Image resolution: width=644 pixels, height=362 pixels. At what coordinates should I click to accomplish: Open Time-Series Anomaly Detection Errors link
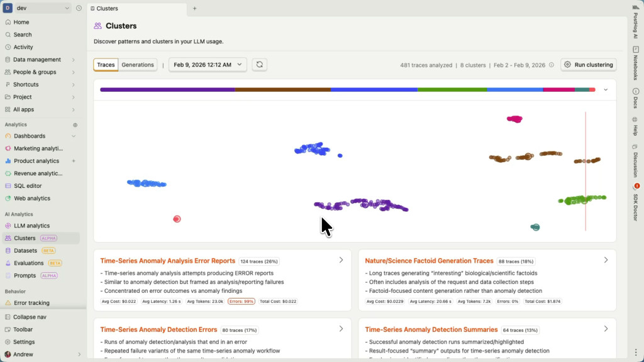coord(158,329)
